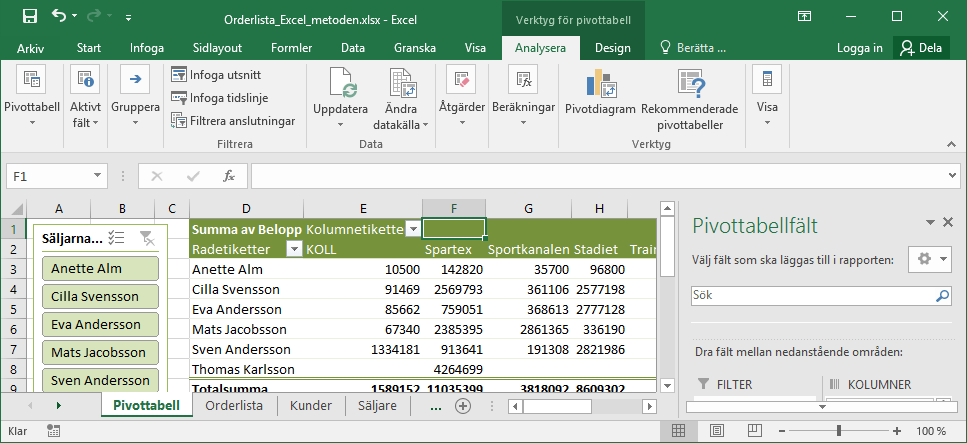This screenshot has width=967, height=443.
Task: Open the Name Box dropdown
Action: coord(97,176)
